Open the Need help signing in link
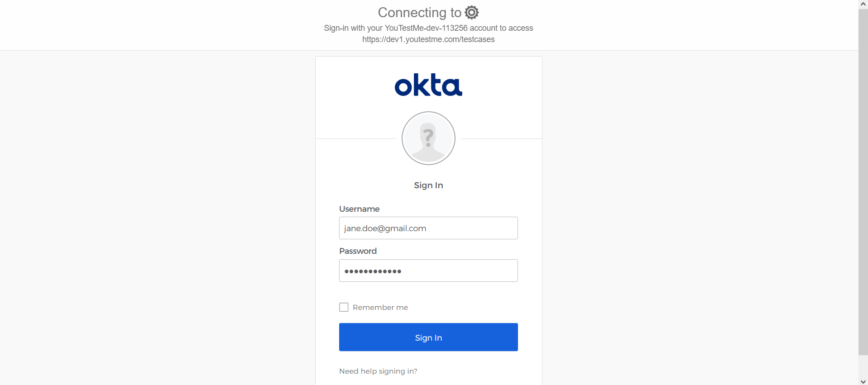868x385 pixels. click(x=378, y=371)
